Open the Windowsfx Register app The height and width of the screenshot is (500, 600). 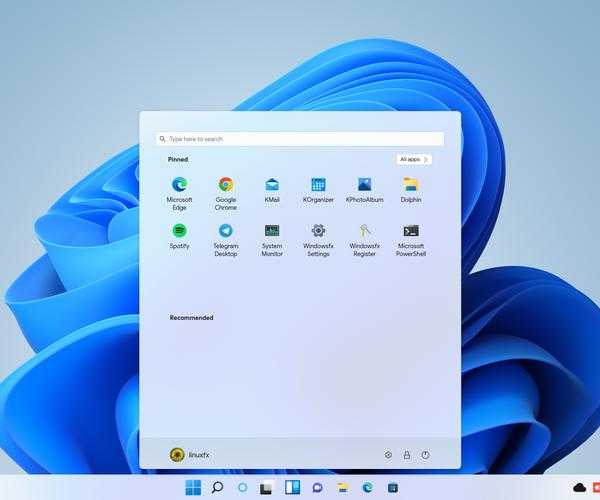pyautogui.click(x=365, y=231)
